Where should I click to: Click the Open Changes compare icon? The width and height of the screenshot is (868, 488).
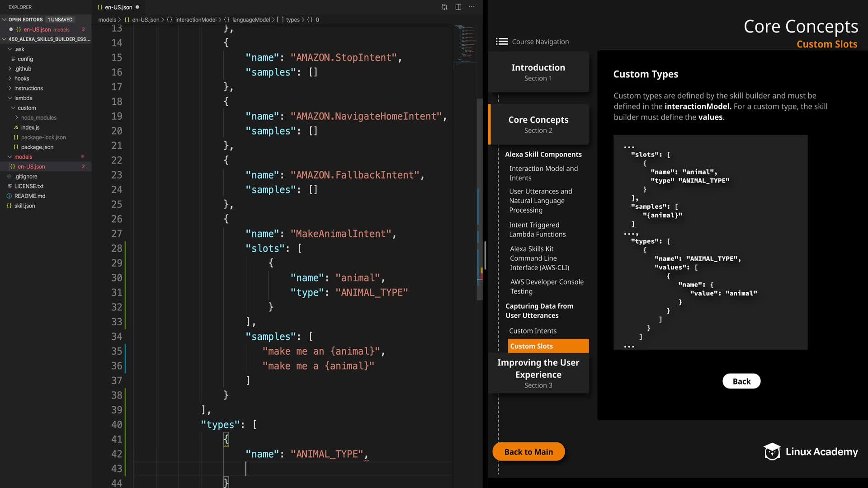click(x=444, y=7)
